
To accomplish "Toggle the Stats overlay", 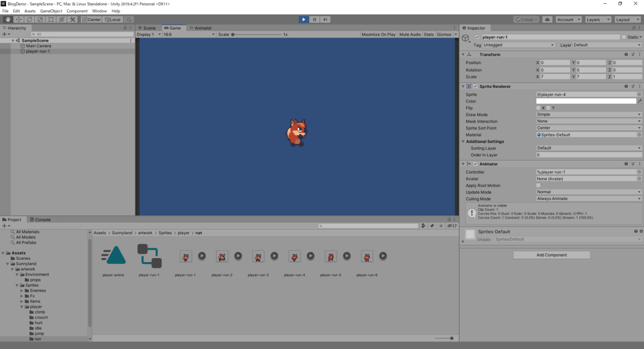I will (429, 34).
